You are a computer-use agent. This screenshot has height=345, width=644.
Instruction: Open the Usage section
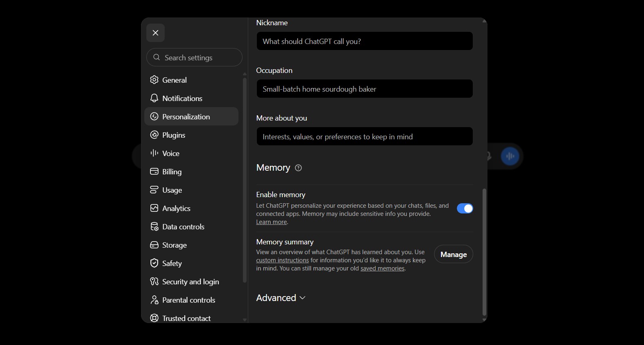coord(191,190)
